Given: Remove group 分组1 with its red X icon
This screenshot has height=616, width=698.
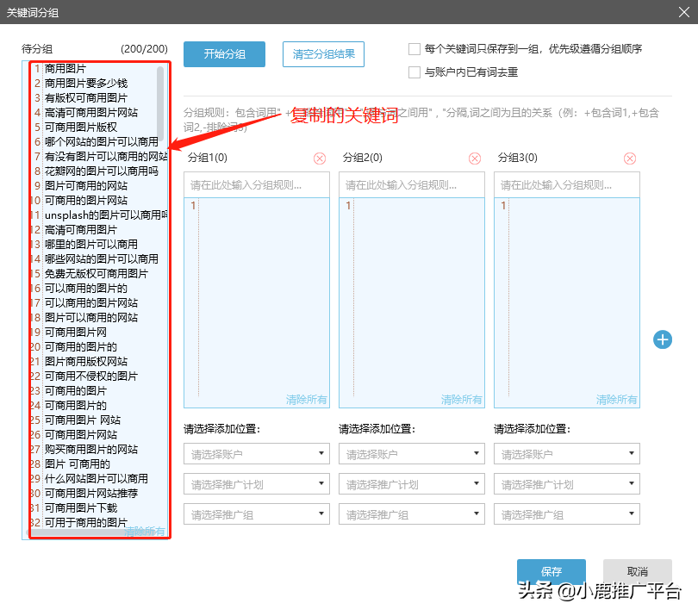Looking at the screenshot, I should pos(320,159).
